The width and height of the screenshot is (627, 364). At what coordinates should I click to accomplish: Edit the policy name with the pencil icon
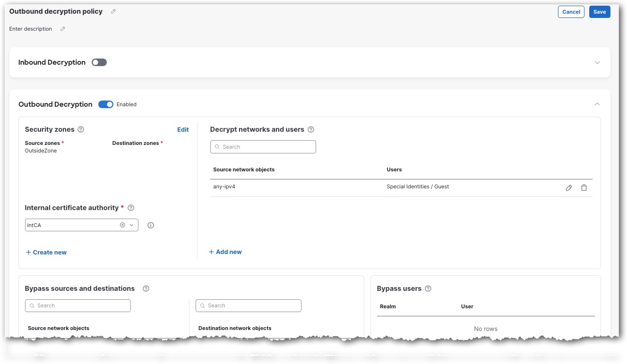pyautogui.click(x=113, y=11)
